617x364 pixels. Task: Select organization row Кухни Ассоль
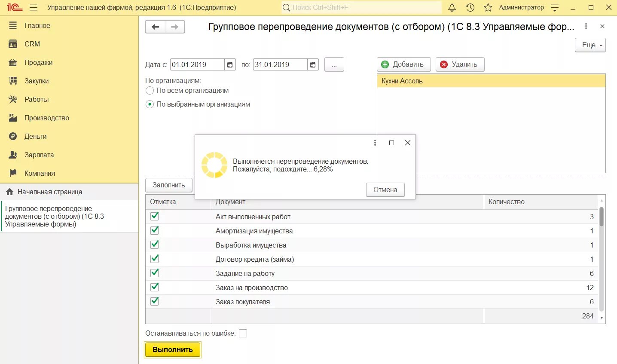coord(491,81)
